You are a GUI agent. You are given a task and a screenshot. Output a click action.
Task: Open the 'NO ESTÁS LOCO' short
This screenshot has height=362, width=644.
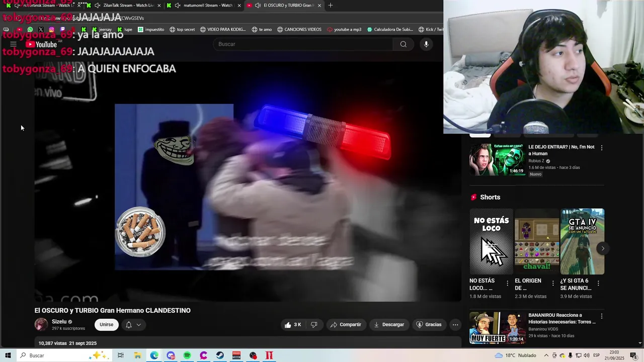[491, 242]
